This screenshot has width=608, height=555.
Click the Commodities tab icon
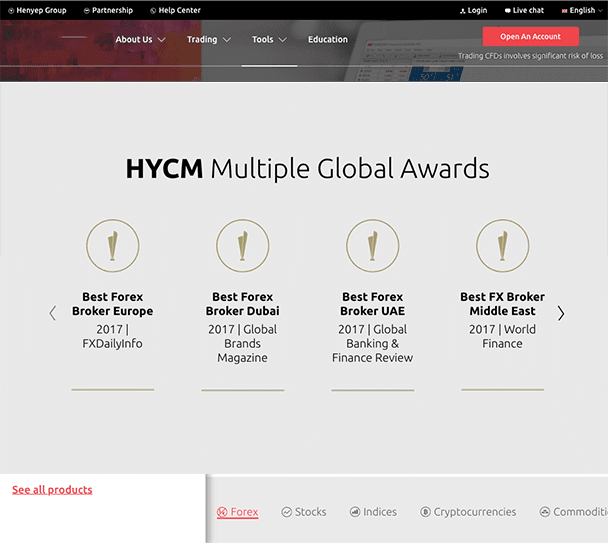(545, 512)
